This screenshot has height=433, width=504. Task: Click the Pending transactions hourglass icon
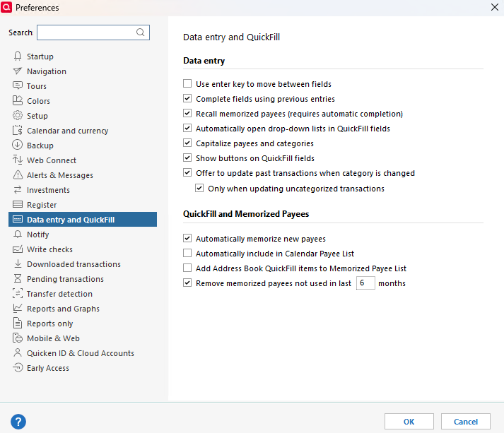point(18,278)
